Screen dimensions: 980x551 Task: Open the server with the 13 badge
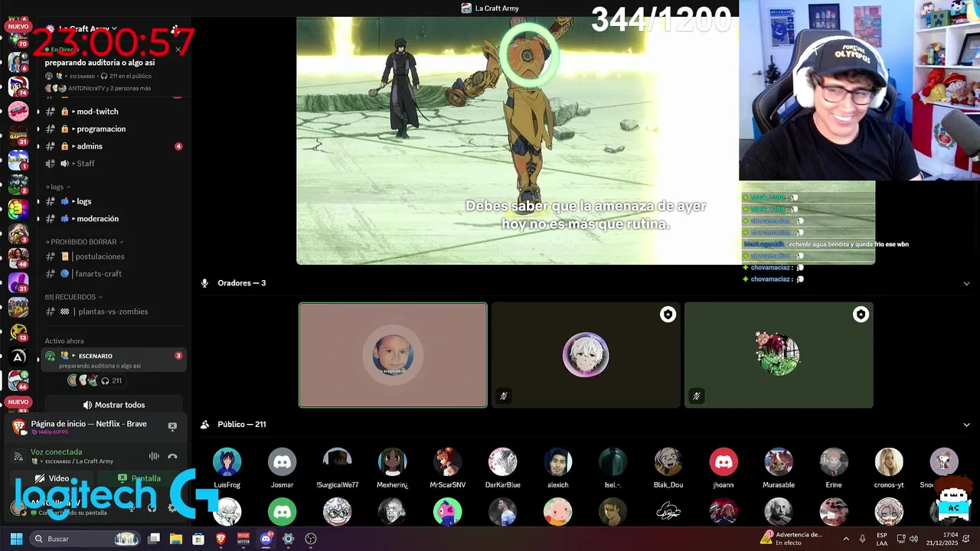(18, 331)
